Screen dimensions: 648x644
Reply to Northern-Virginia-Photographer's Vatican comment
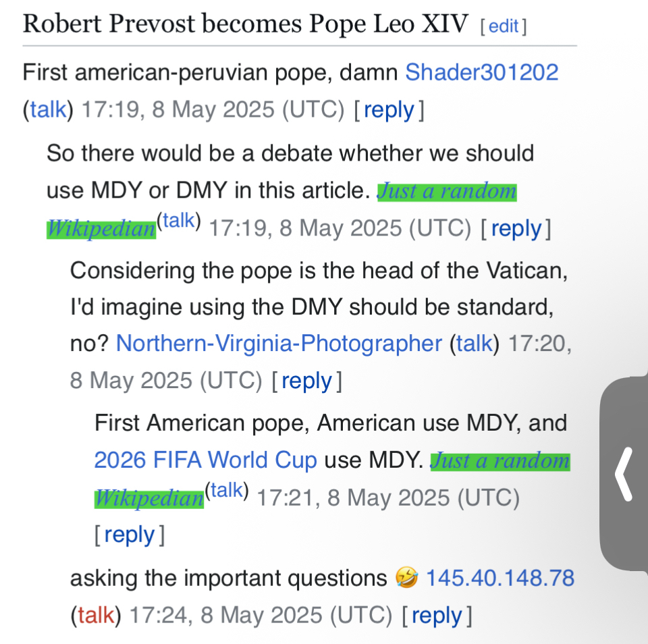point(306,381)
